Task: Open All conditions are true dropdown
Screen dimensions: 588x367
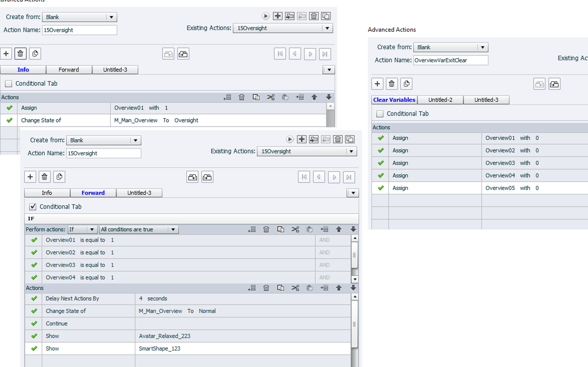Action: tap(139, 229)
